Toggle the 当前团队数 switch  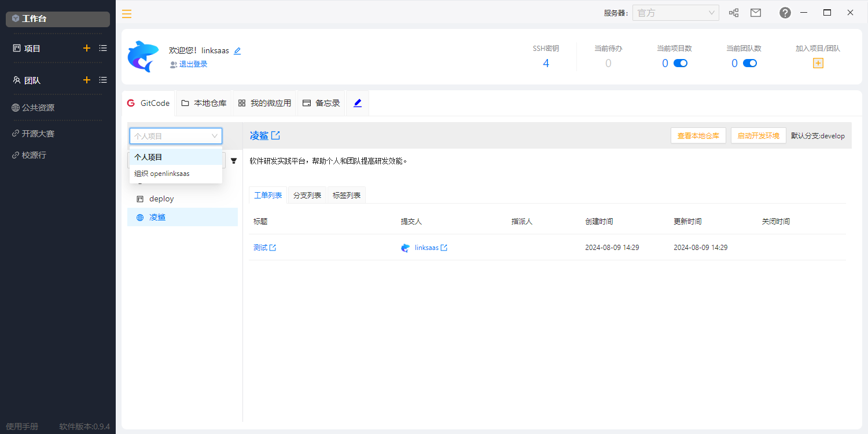750,63
